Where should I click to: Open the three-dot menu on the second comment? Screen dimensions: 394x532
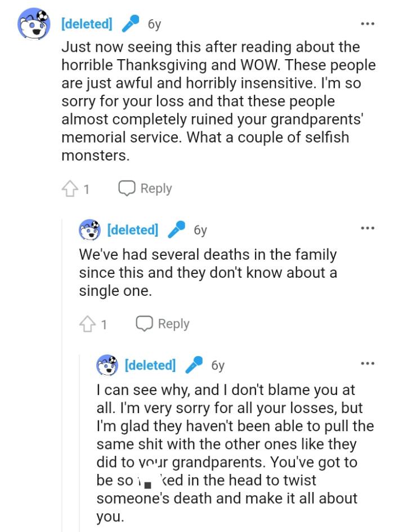(368, 228)
